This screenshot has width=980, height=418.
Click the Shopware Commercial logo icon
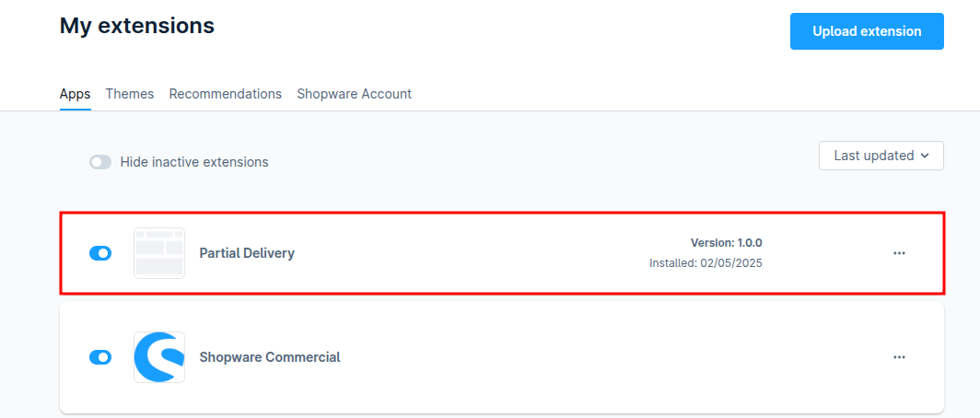click(x=158, y=357)
